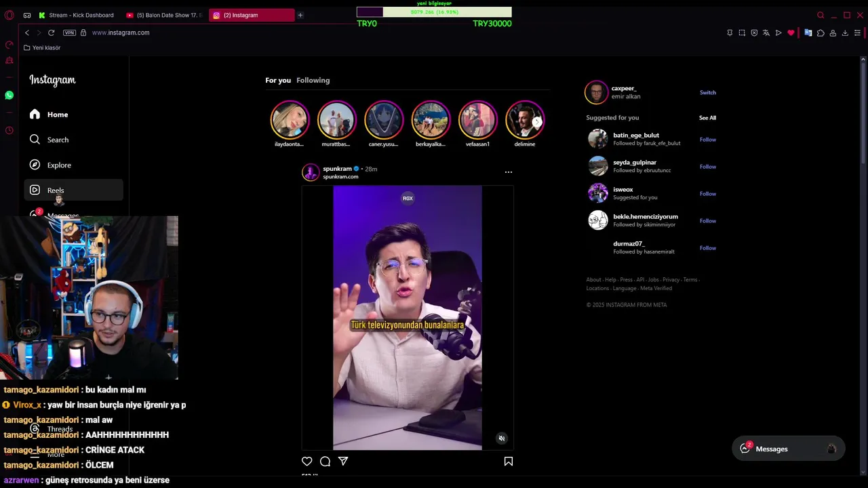Comment on the spunkram post

coord(325,462)
